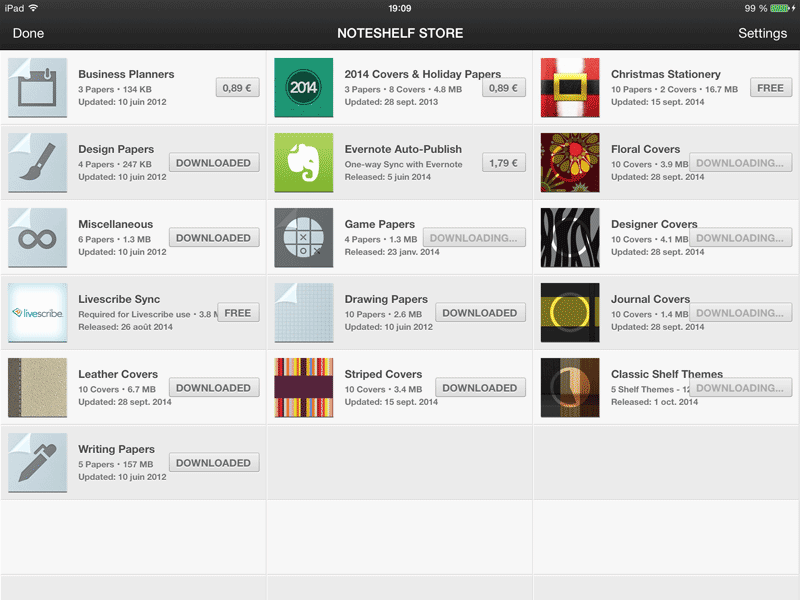Buy Business Planners for 0,89 €
This screenshot has height=600, width=800.
(237, 88)
